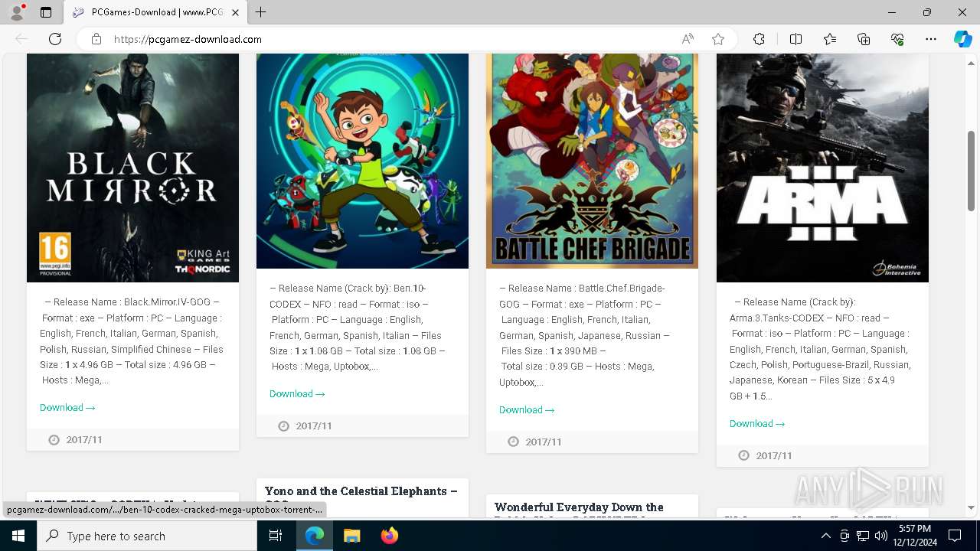980x551 pixels.
Task: Follow the Download link for Black Mirror
Action: (67, 408)
